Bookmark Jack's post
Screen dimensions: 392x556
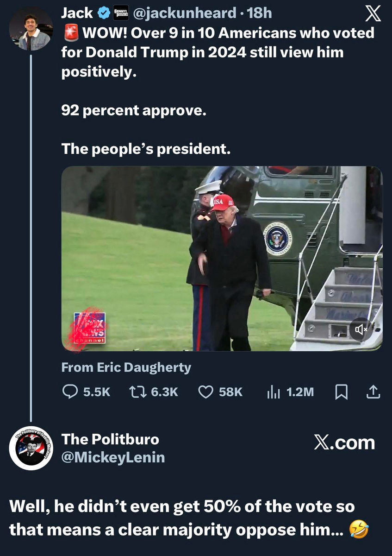341,392
